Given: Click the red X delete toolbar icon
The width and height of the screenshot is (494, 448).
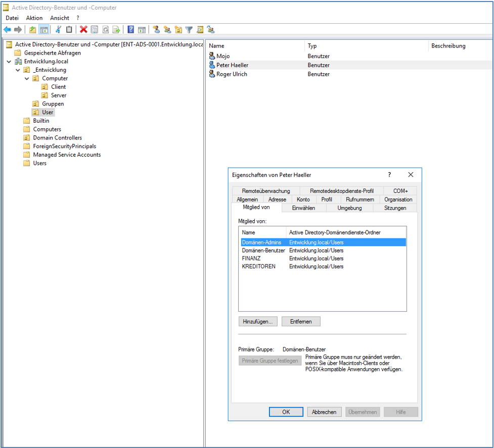Looking at the screenshot, I should [x=83, y=30].
